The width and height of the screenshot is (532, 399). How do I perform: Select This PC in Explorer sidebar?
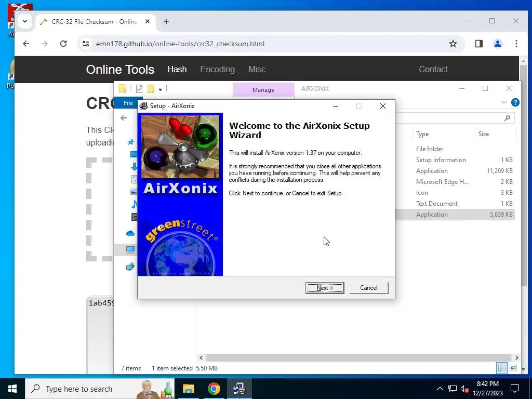pyautogui.click(x=130, y=250)
